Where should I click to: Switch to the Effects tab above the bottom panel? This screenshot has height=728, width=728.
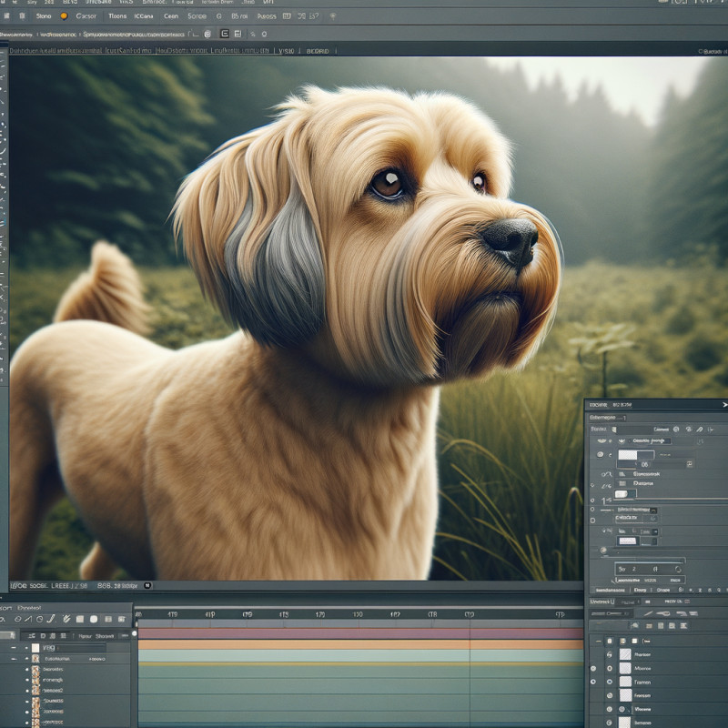coord(641,590)
